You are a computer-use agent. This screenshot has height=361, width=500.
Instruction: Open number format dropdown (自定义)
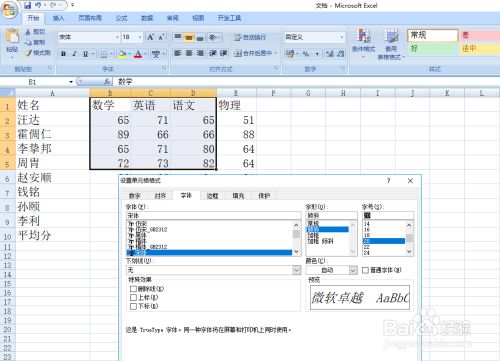pyautogui.click(x=342, y=37)
